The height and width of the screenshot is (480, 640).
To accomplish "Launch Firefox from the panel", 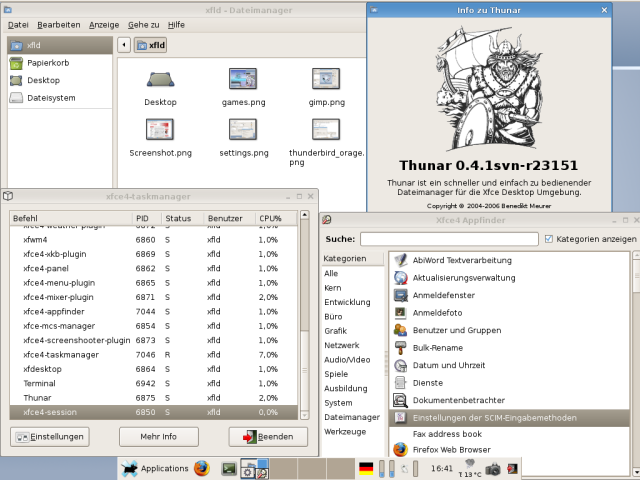I will (x=202, y=469).
